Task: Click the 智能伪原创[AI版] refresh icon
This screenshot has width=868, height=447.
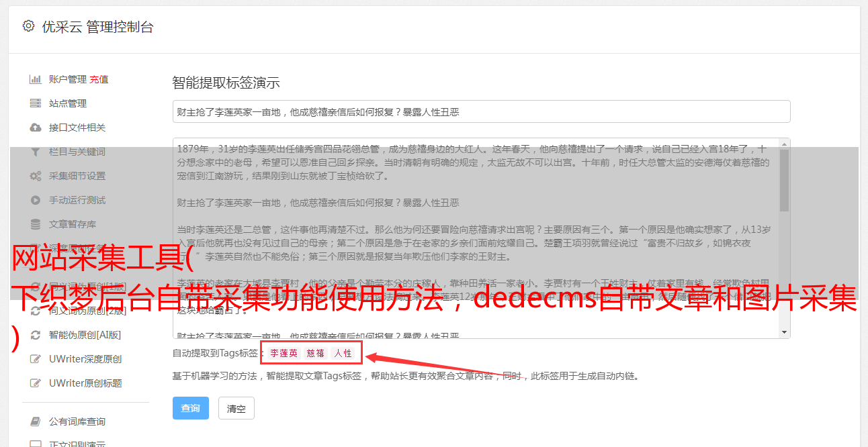Action: (x=36, y=335)
